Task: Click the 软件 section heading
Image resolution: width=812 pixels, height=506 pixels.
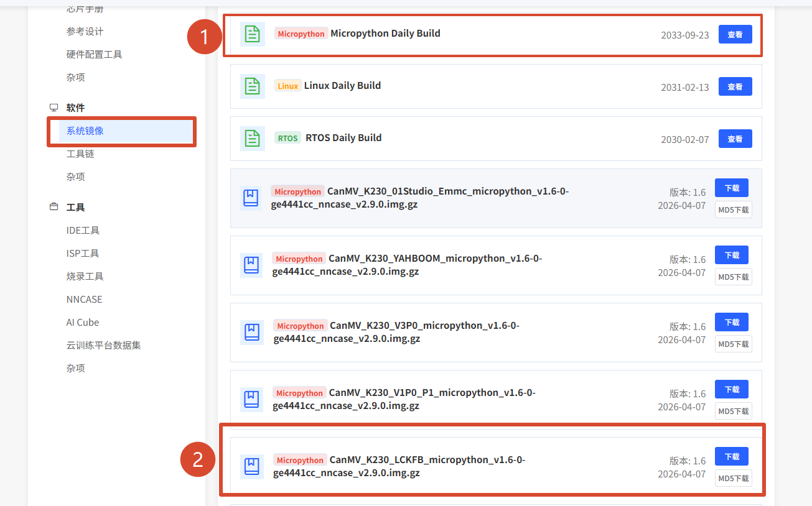Action: point(76,108)
